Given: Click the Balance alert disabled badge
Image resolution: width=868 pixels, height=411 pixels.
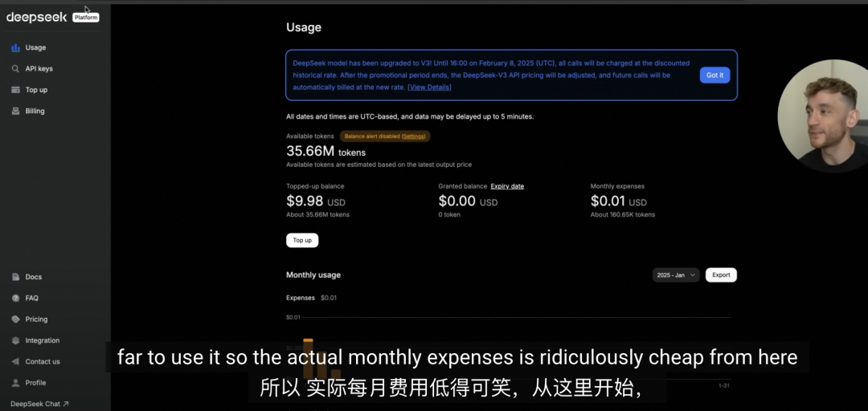Looking at the screenshot, I should coord(385,136).
